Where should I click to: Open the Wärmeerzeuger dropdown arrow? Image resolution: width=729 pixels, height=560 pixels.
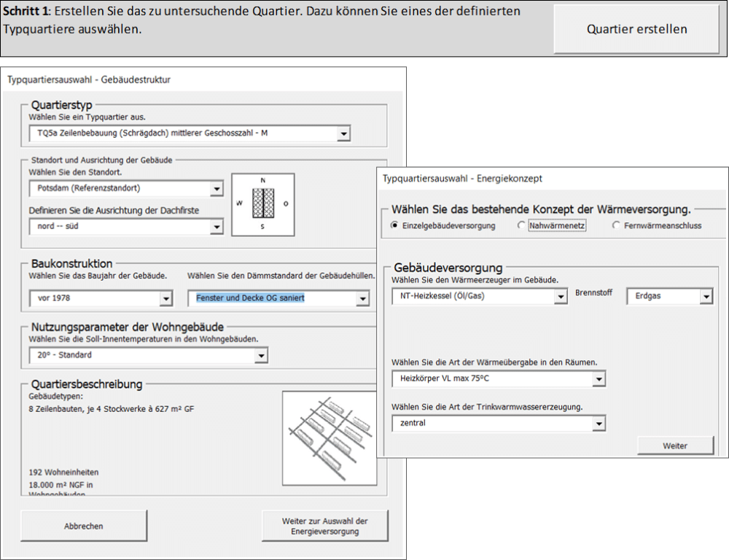pyautogui.click(x=561, y=296)
